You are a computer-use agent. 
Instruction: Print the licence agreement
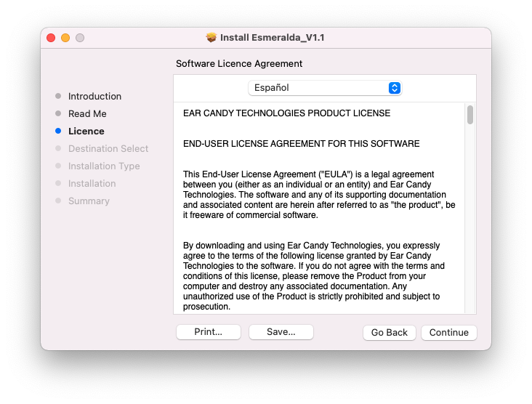(x=209, y=332)
